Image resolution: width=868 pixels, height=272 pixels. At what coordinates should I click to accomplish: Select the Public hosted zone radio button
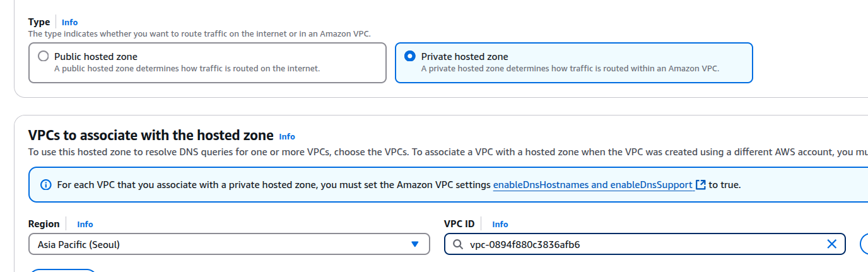coord(43,56)
